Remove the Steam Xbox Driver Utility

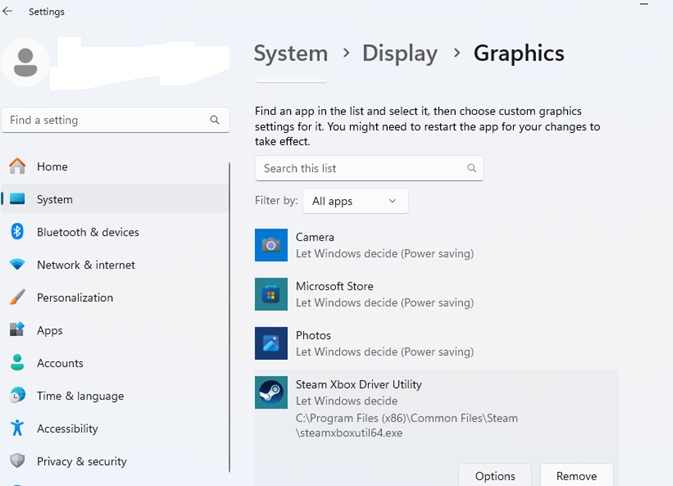point(576,476)
